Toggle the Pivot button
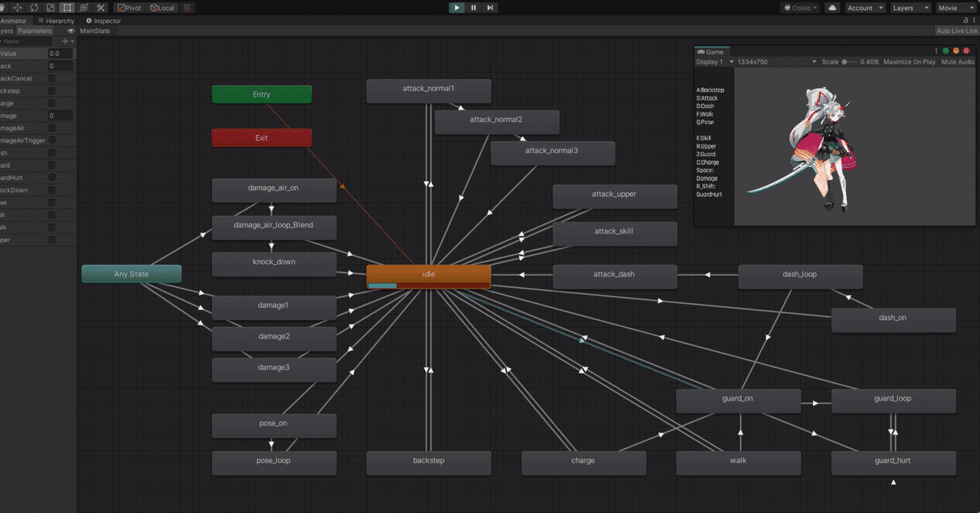 [129, 8]
